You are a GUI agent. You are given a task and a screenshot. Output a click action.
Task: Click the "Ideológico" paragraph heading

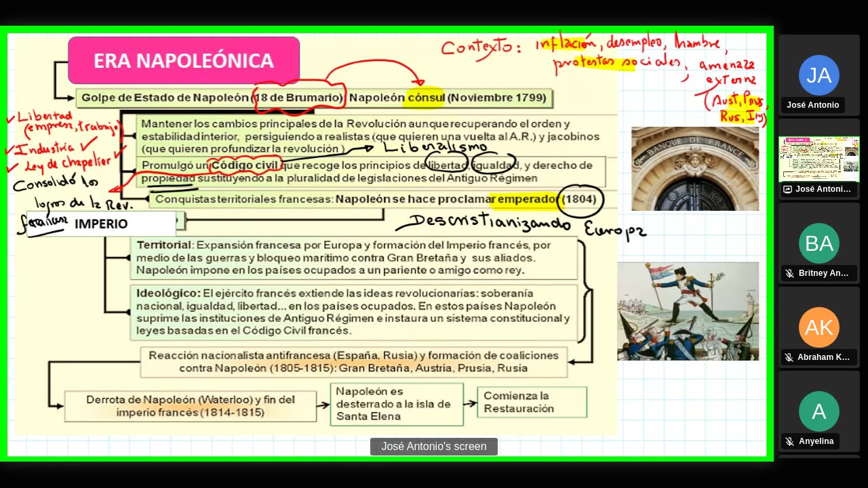(168, 293)
